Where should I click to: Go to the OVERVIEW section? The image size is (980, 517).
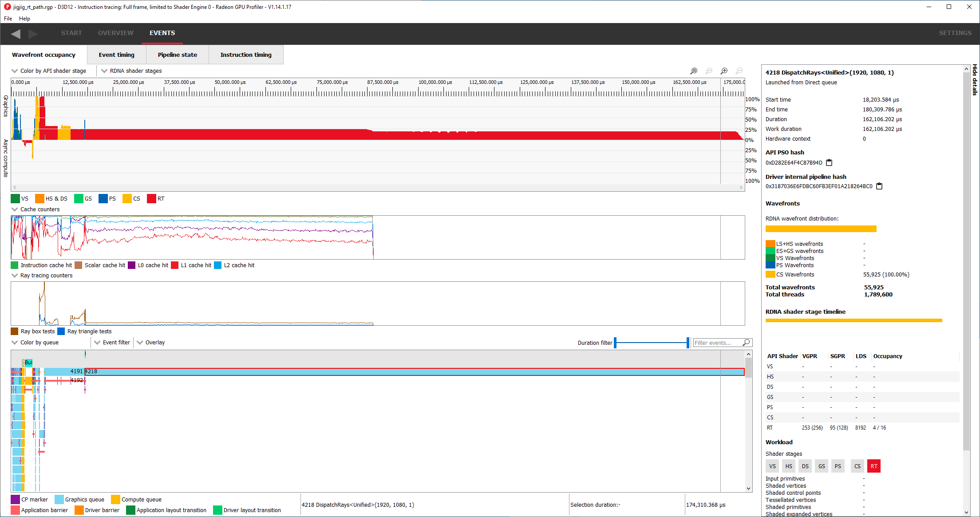(x=115, y=33)
